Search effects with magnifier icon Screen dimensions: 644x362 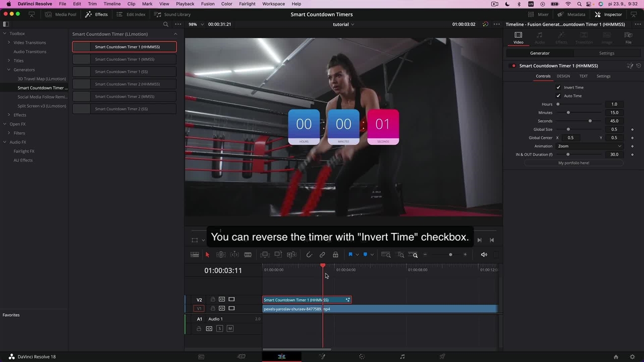pyautogui.click(x=166, y=24)
